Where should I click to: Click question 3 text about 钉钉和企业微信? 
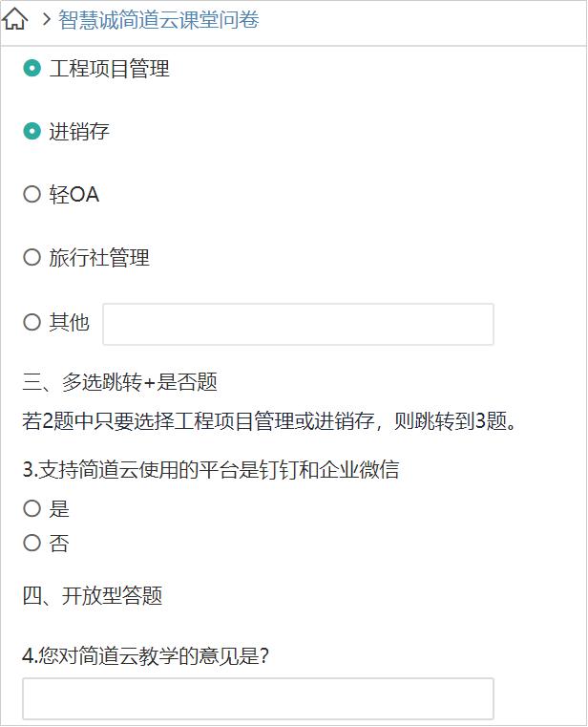(211, 470)
